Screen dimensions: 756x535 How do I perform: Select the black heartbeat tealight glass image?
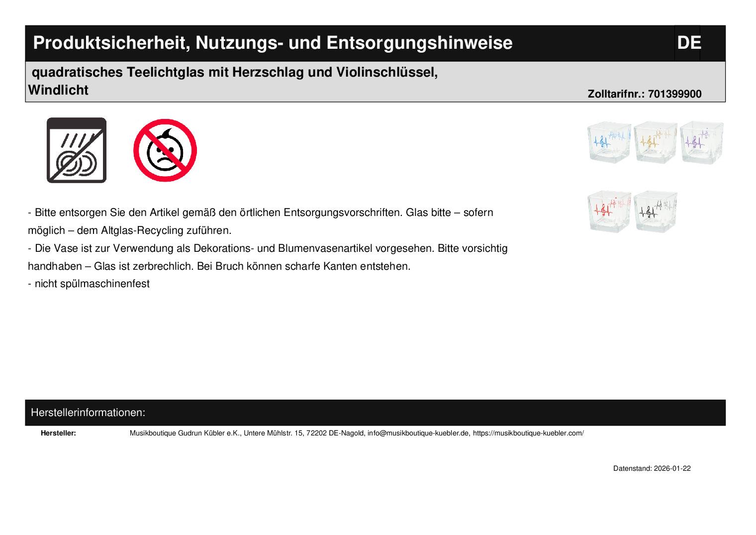[656, 211]
